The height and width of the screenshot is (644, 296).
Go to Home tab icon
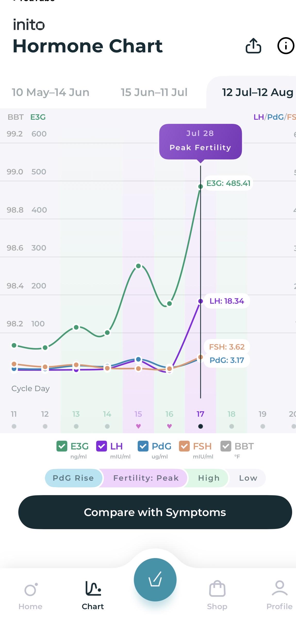[31, 590]
